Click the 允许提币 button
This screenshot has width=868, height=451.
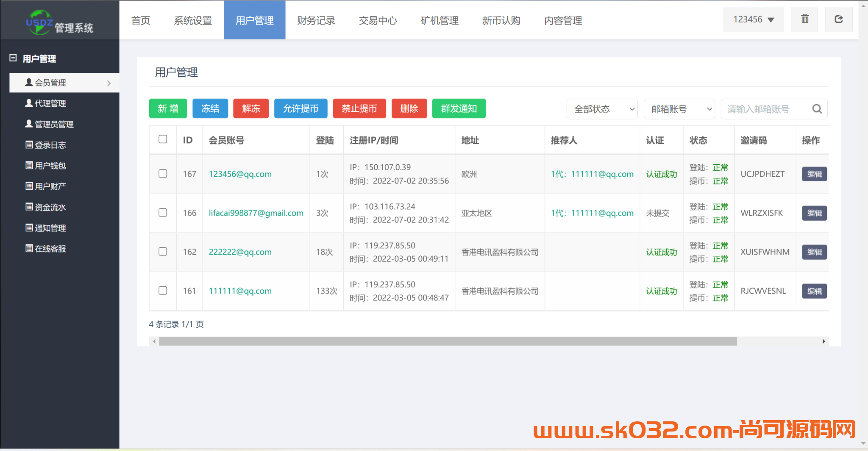coord(300,108)
